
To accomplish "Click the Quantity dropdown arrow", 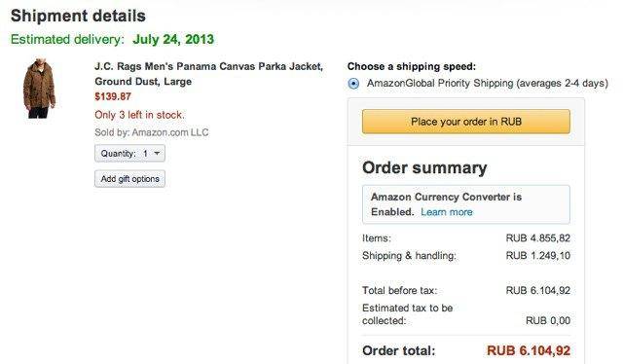I will point(157,154).
